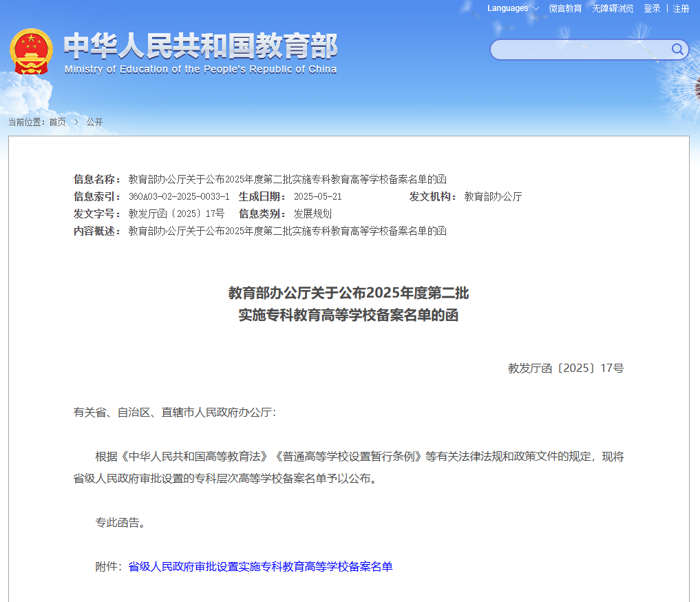700x602 pixels.
Task: Click the 信息索引 value 360A03-02-2025-0033-1
Action: pos(179,196)
